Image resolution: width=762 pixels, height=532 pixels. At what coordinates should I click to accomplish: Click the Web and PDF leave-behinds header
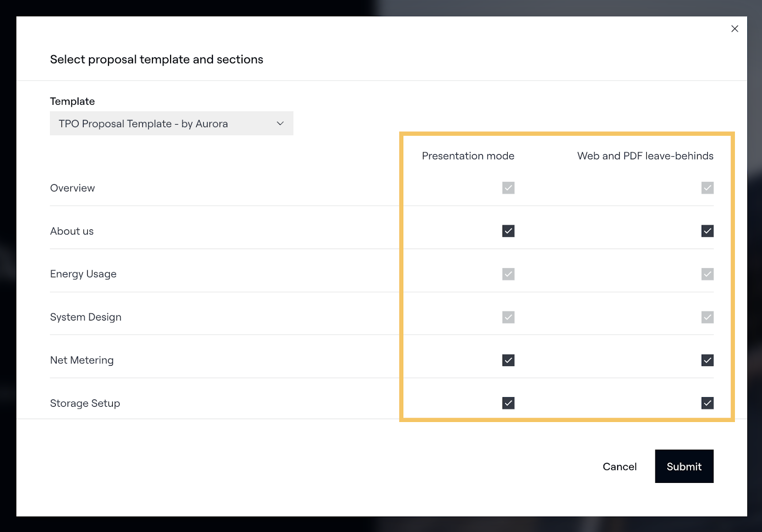[x=645, y=156]
